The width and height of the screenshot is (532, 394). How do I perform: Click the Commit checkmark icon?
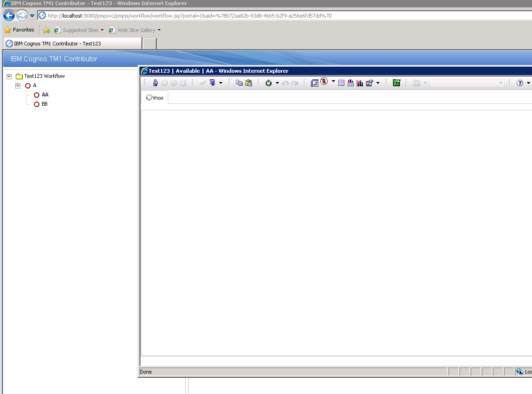pos(203,83)
